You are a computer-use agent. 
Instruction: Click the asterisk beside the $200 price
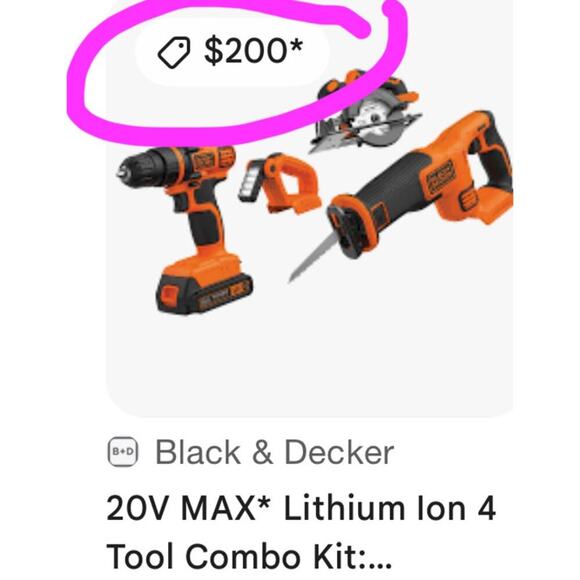click(x=297, y=46)
